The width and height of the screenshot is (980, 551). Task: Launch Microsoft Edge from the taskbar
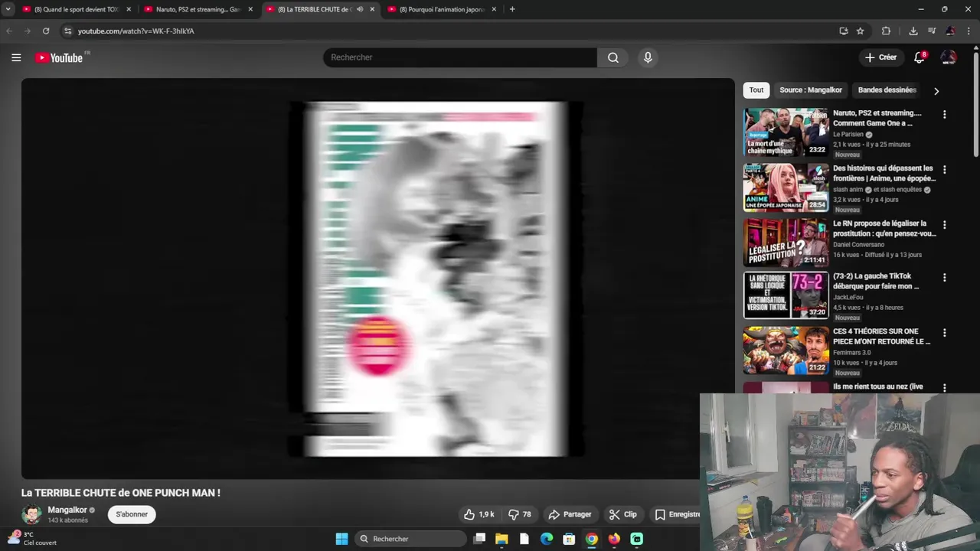(547, 539)
